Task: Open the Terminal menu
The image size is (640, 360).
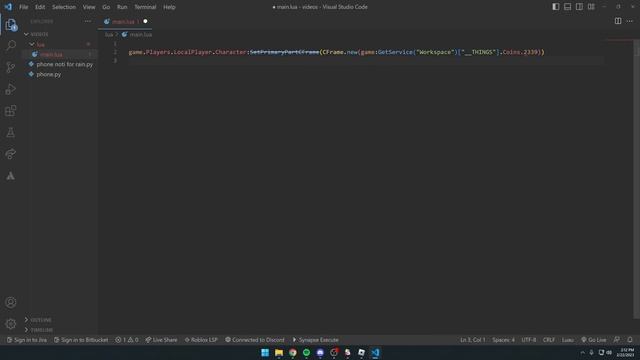Action: [x=145, y=7]
